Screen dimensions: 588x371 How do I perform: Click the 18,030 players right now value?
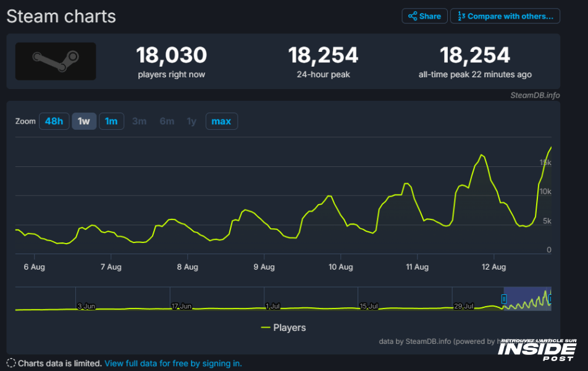coord(171,55)
